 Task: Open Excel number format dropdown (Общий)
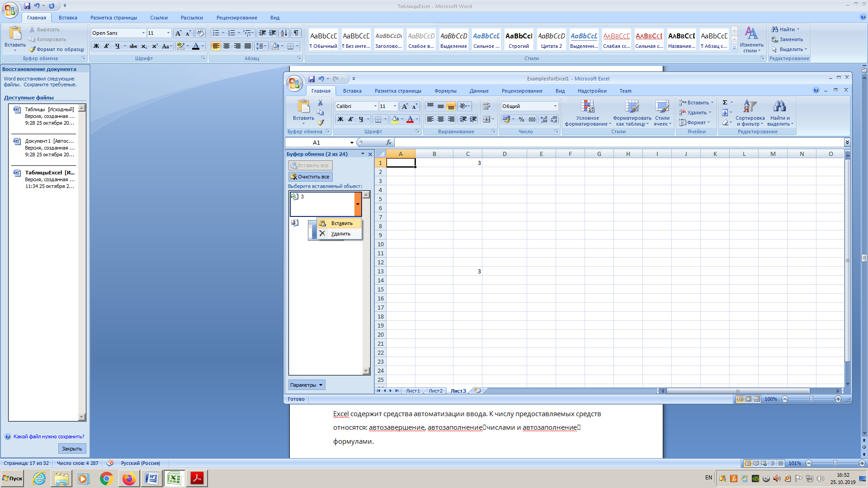(555, 106)
